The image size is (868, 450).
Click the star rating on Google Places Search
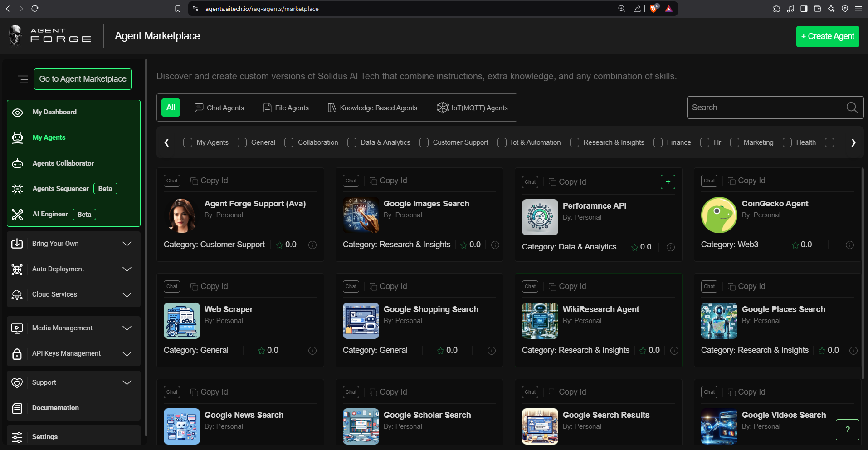point(829,351)
